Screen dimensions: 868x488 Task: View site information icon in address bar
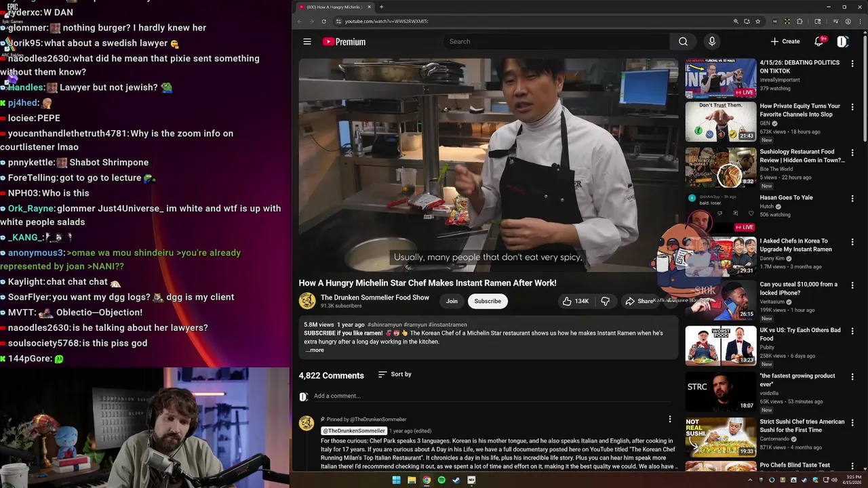338,21
